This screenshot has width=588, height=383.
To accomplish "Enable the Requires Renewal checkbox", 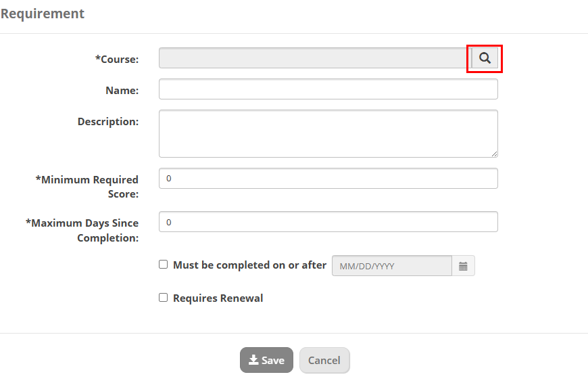I will pyautogui.click(x=163, y=298).
